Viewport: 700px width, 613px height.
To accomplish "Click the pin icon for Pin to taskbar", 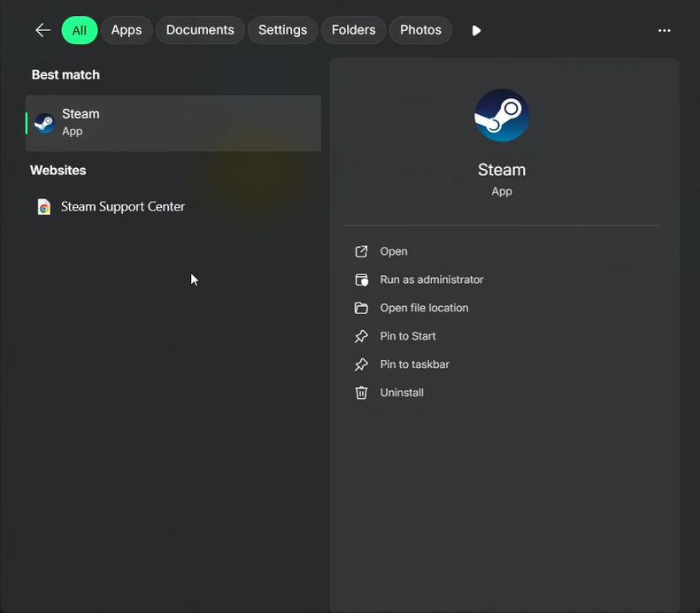I will point(361,364).
